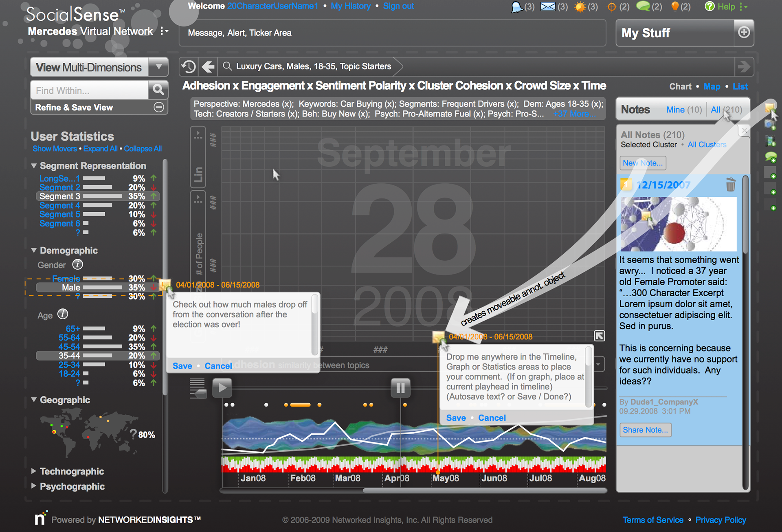Click the orange lightbulb ideas icon
Viewport: 782px width, 532px height.
pos(675,6)
